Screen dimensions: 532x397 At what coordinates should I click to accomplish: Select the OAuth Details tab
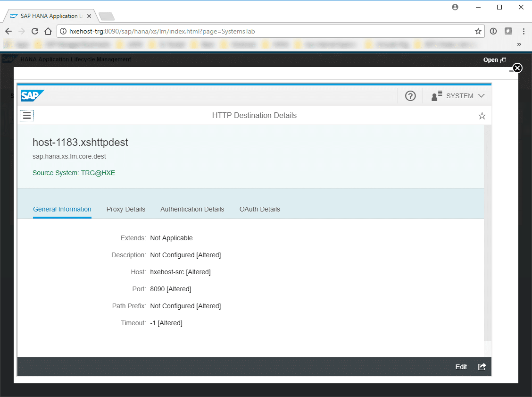click(x=259, y=209)
